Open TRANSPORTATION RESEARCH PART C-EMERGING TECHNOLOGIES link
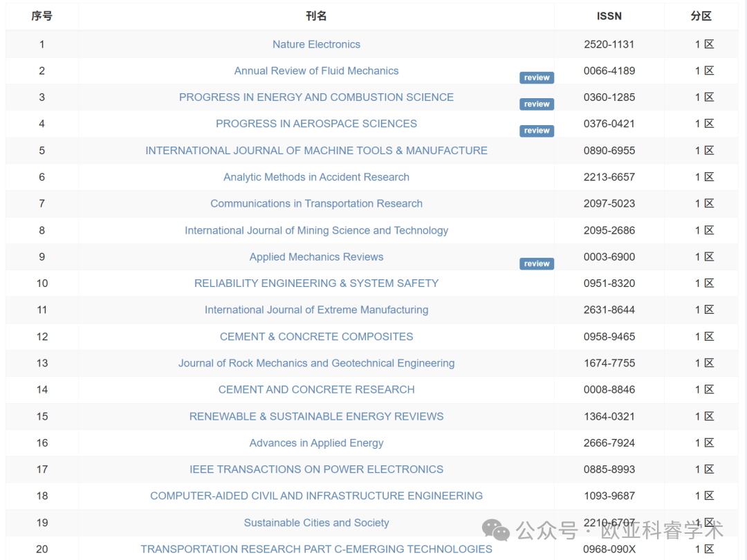The width and height of the screenshot is (747, 560). (316, 549)
